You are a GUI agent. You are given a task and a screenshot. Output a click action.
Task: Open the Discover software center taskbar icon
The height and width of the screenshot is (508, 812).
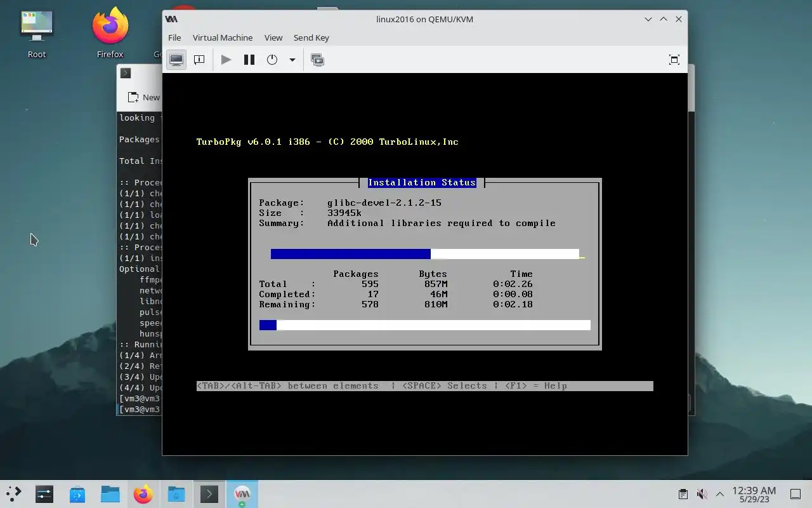(77, 493)
